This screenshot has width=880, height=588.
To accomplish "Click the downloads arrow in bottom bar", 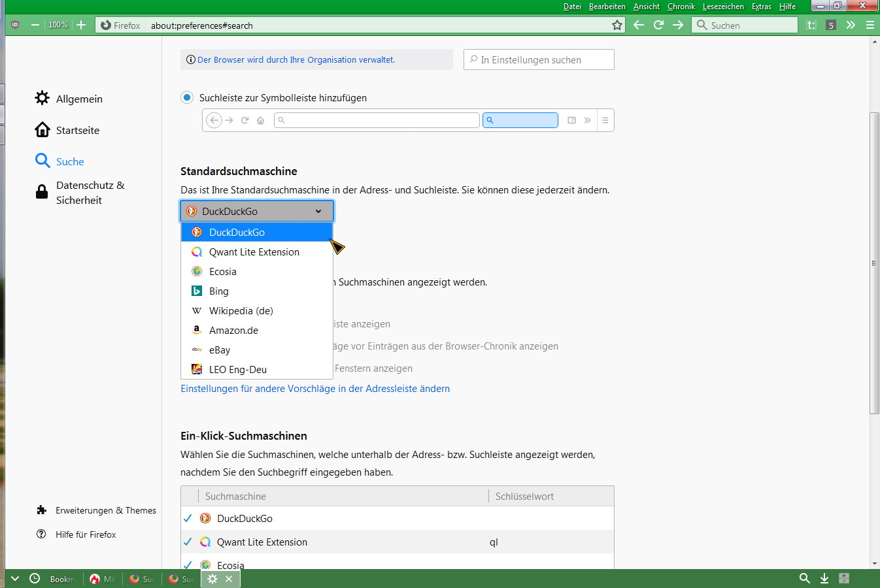I will [x=824, y=578].
